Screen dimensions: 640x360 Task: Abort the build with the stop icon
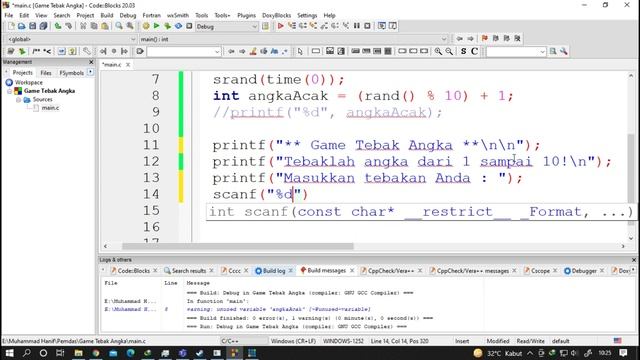[189, 26]
